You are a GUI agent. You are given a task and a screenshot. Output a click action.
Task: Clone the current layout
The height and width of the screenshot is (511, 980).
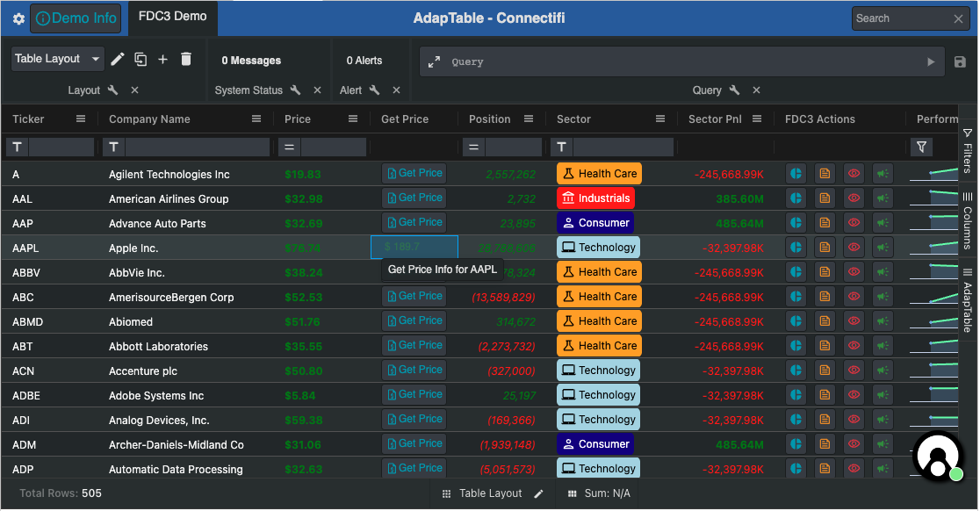point(141,60)
